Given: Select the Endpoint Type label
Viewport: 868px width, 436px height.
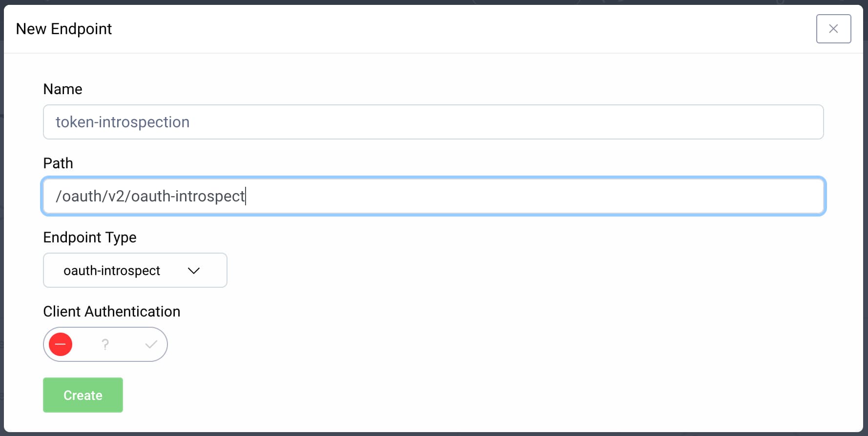Looking at the screenshot, I should point(89,238).
